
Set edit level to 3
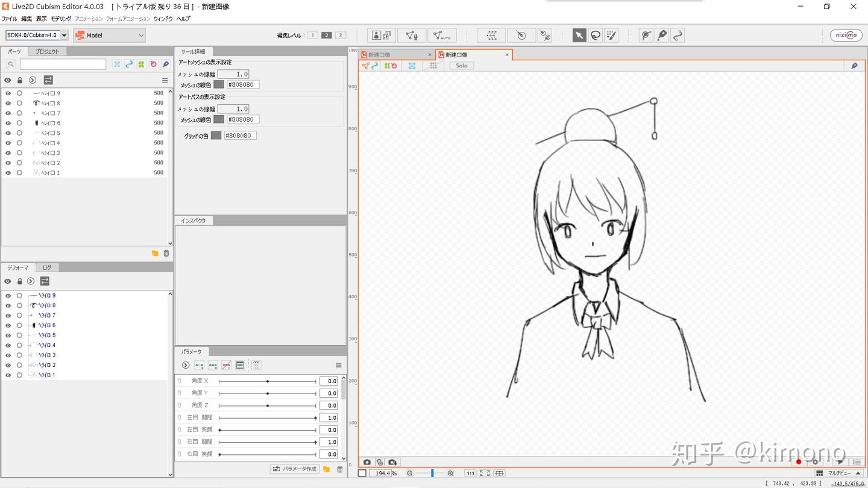pos(341,36)
